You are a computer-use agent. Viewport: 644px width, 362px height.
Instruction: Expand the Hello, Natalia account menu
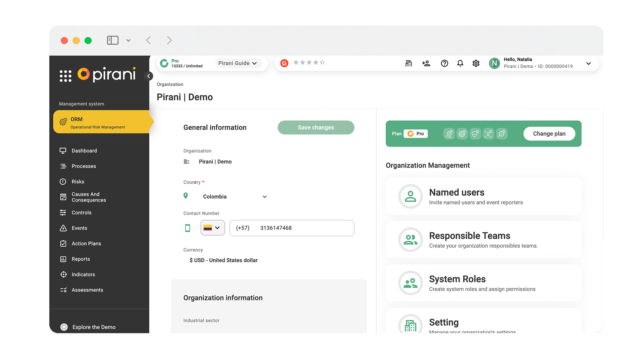click(588, 63)
